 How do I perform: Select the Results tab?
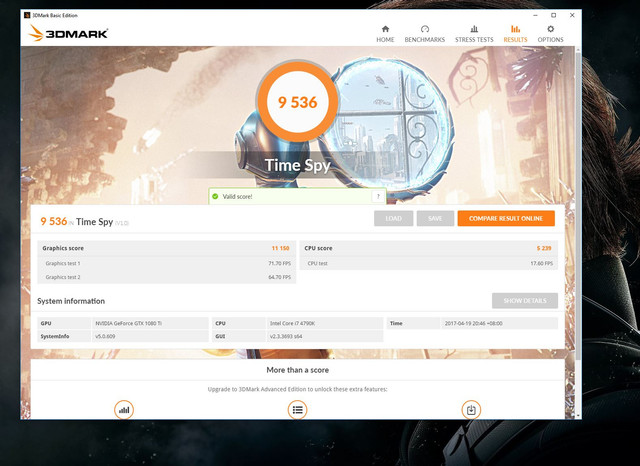tap(515, 34)
